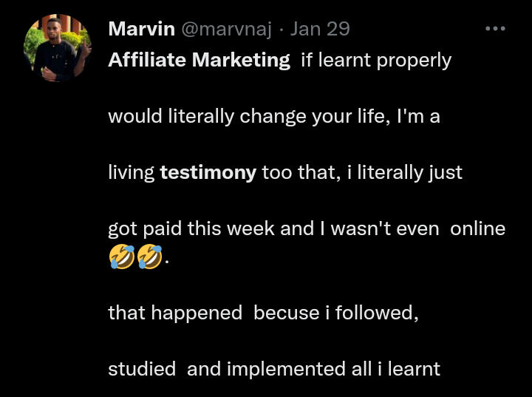Click the bold word "testimony"
This screenshot has width=532, height=397.
pos(208,173)
